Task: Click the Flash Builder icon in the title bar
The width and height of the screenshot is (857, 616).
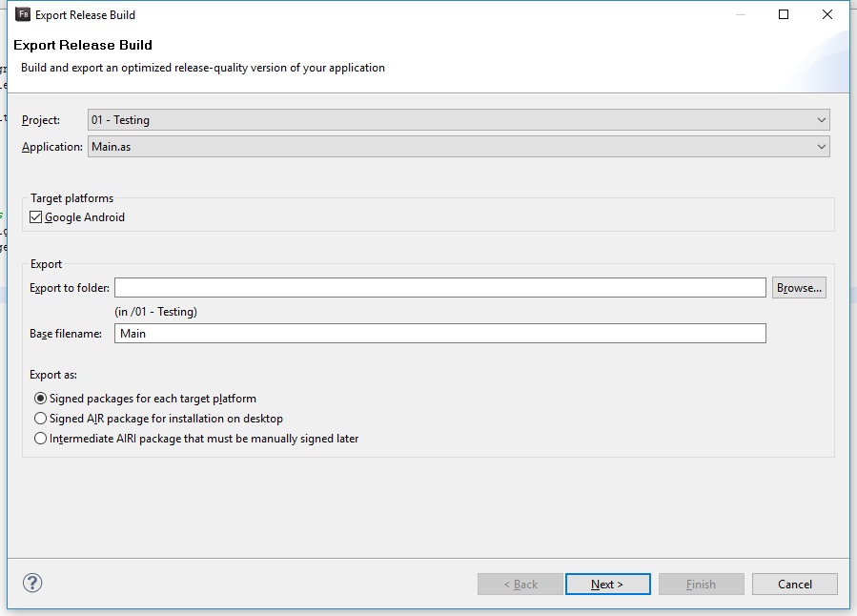Action: (23, 14)
